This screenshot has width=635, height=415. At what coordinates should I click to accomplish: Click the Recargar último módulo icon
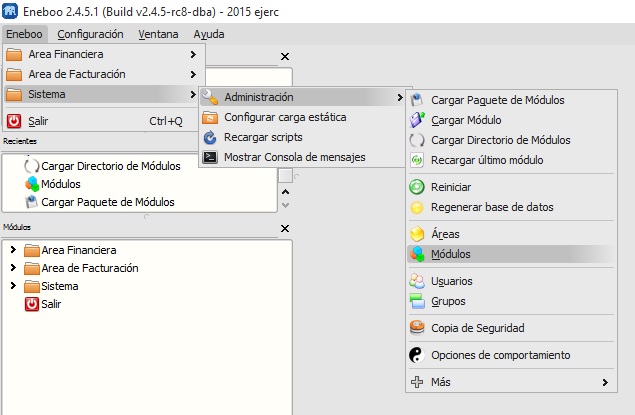point(417,160)
